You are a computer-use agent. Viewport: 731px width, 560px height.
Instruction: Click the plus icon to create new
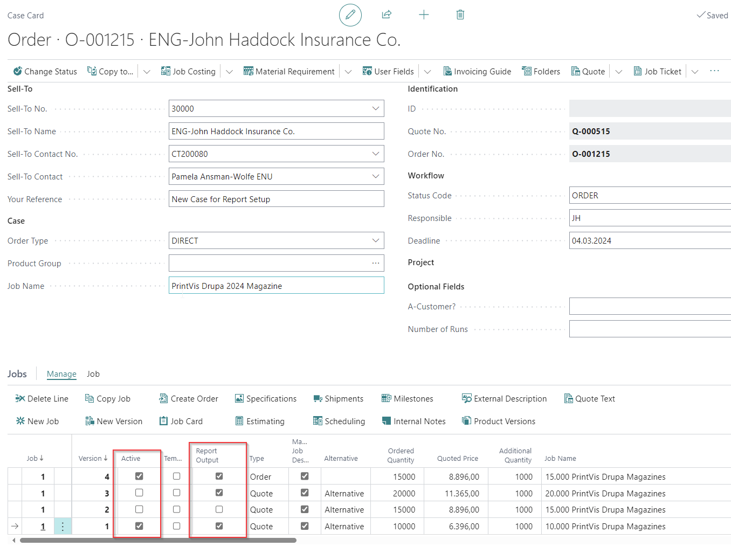pyautogui.click(x=424, y=15)
